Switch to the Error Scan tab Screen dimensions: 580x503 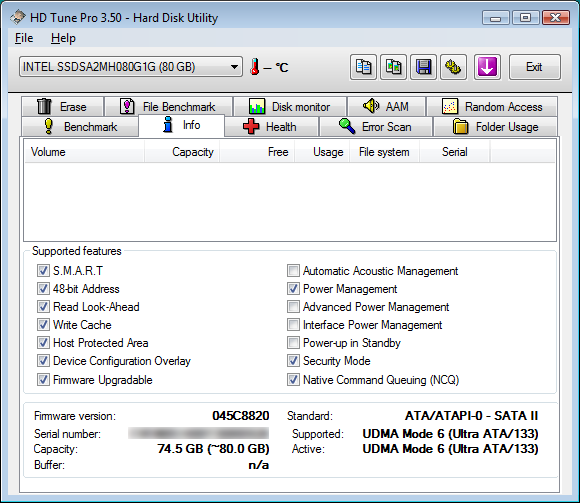(x=376, y=126)
